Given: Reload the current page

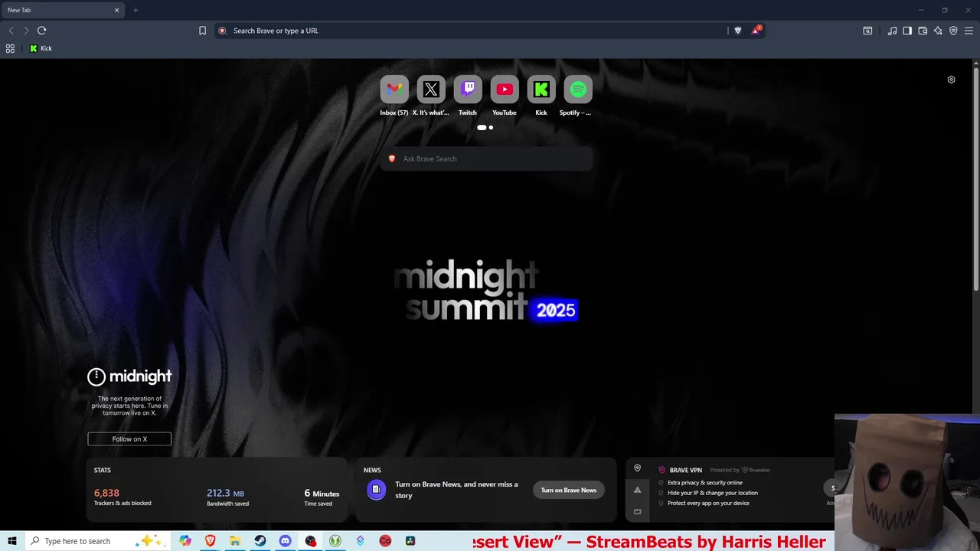Looking at the screenshot, I should (41, 31).
